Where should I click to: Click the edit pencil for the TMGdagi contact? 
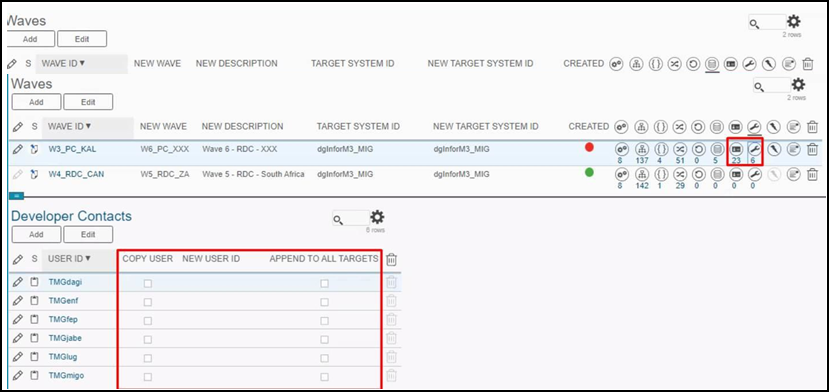pos(17,282)
